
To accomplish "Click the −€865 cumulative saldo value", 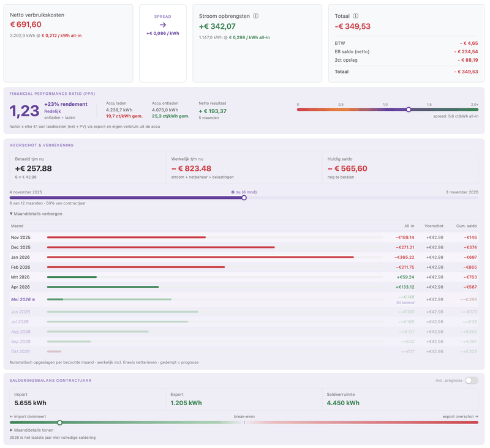I will click(x=470, y=267).
